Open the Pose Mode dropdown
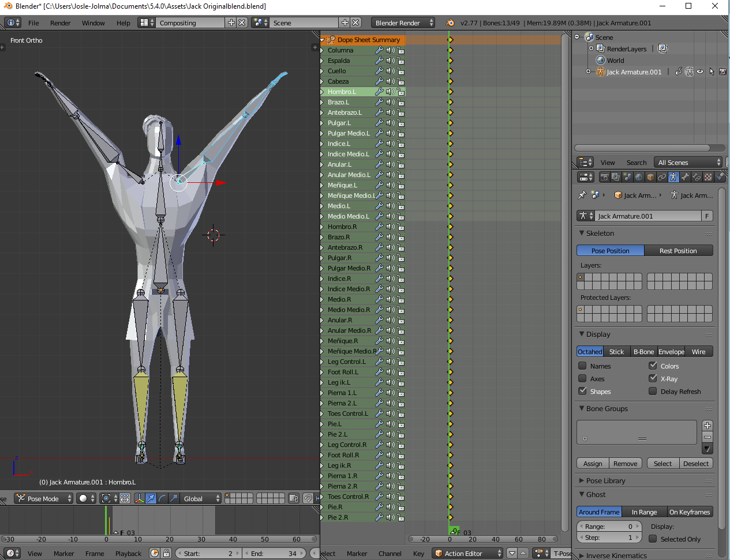730x560 pixels. (x=44, y=498)
